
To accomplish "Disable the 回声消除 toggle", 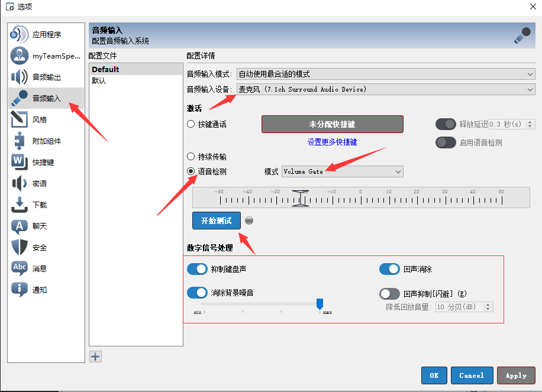I will [389, 269].
